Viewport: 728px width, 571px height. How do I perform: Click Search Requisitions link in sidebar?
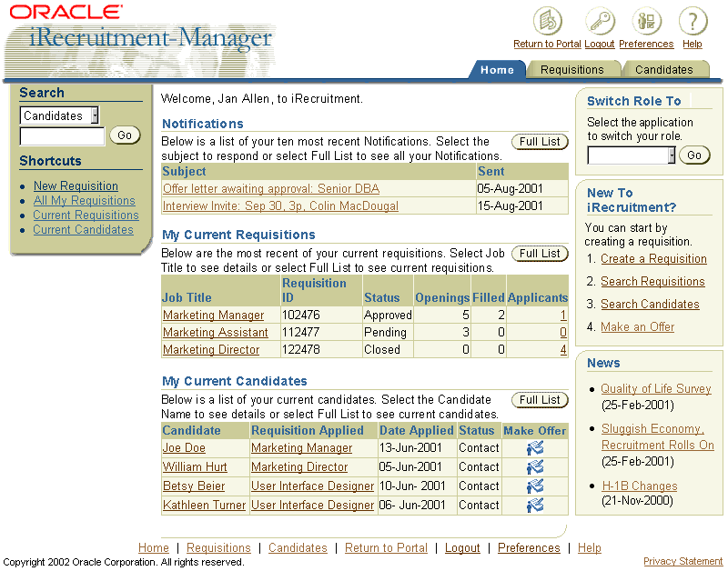tap(652, 282)
